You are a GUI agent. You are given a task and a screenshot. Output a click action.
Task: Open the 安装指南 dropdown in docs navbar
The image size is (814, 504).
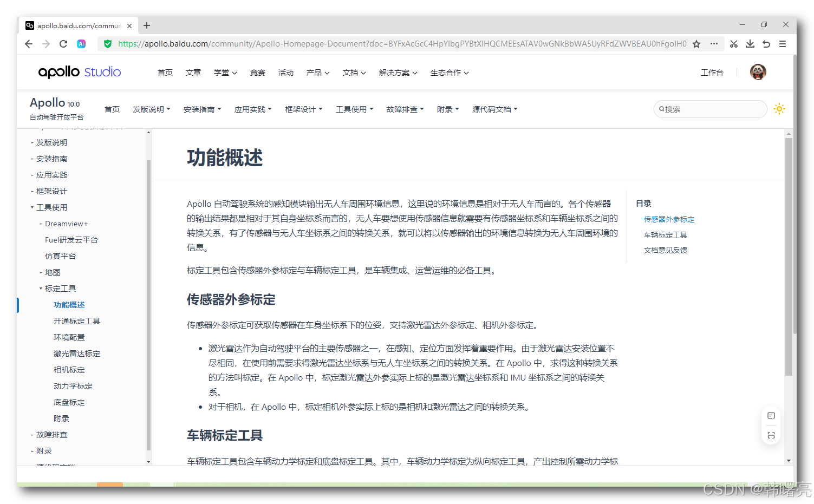point(203,109)
